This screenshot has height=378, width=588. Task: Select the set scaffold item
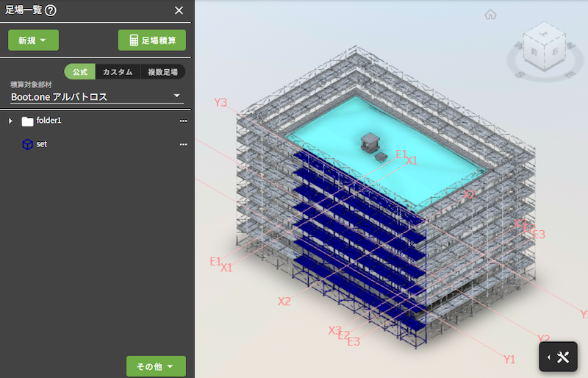coord(42,144)
